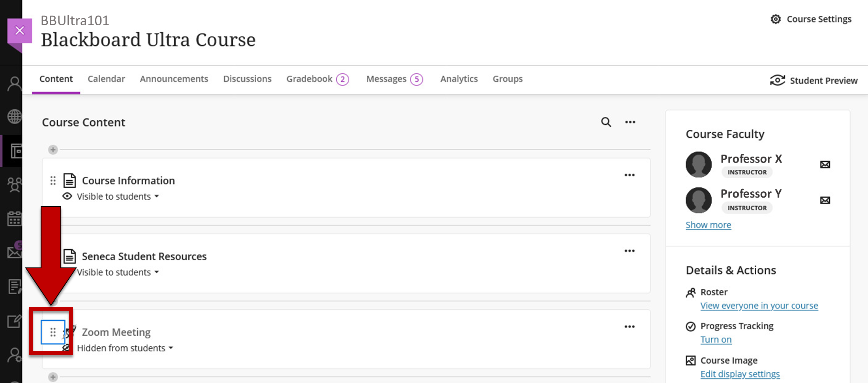Open Courses icon in left sidebar
Viewport: 868px width, 383px height.
pyautogui.click(x=16, y=151)
